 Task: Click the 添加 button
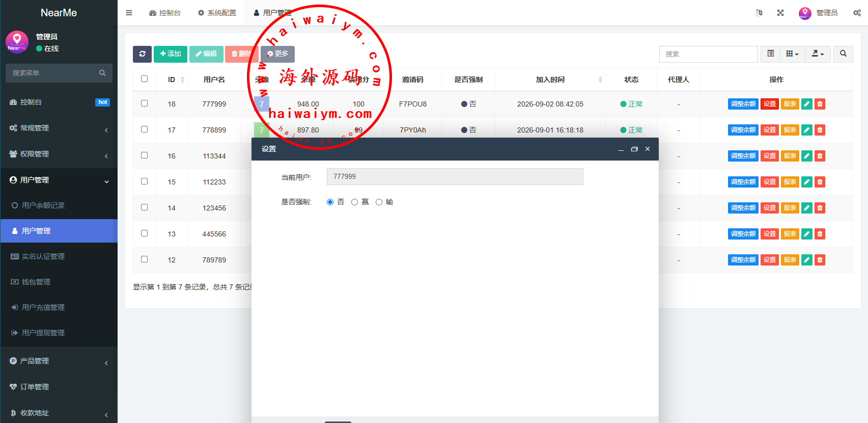[171, 54]
